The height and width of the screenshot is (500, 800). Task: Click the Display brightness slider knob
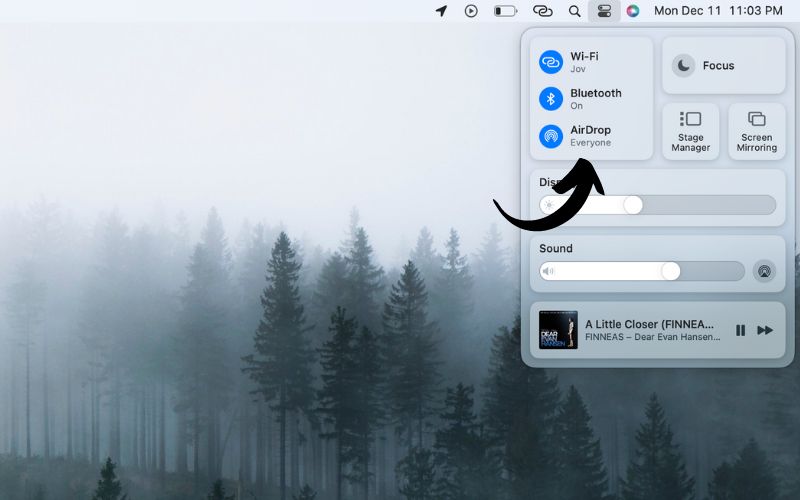(x=633, y=205)
